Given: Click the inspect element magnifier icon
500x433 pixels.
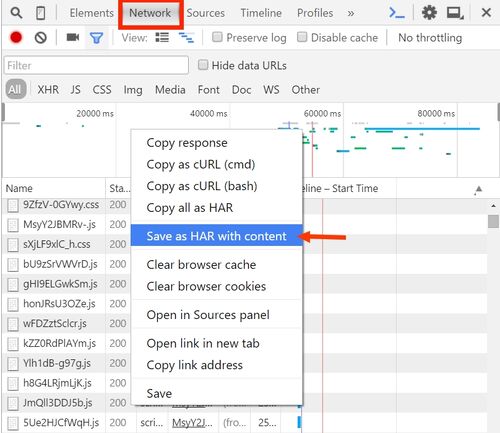Looking at the screenshot, I should tap(16, 13).
